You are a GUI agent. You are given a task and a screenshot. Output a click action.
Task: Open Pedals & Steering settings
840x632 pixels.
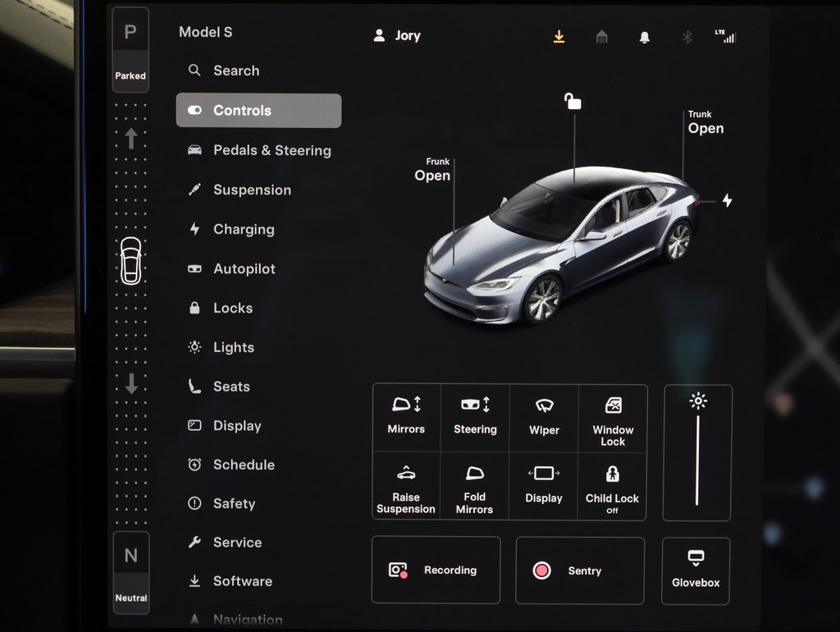click(259, 150)
